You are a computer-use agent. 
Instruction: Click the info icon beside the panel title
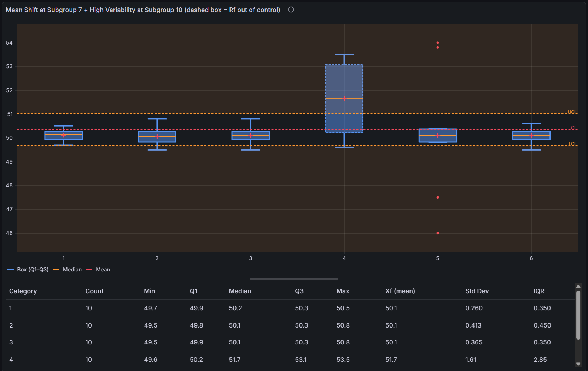pyautogui.click(x=291, y=10)
